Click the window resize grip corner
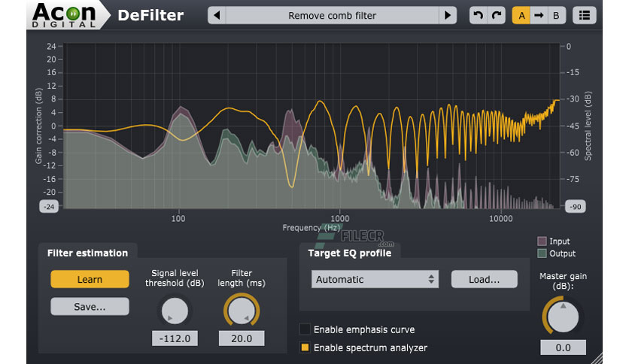629x364 pixels. tap(597, 359)
